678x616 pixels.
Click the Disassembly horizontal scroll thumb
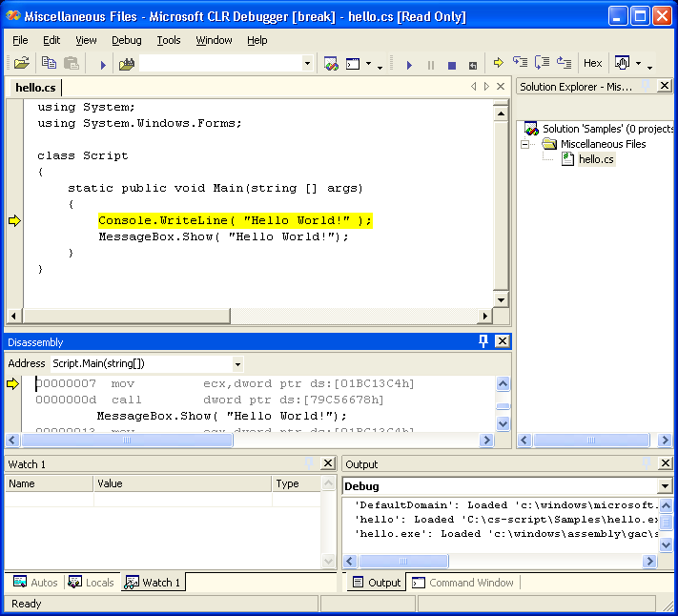[x=127, y=440]
